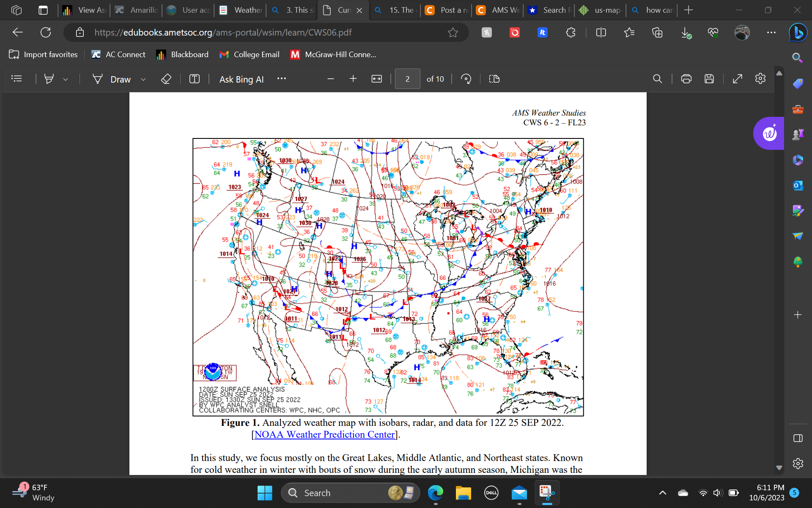Toggle the highlighter tool
812x508 pixels.
tap(50, 79)
